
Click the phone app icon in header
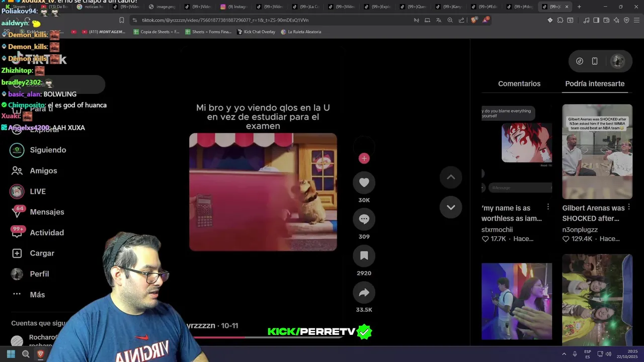tap(595, 61)
